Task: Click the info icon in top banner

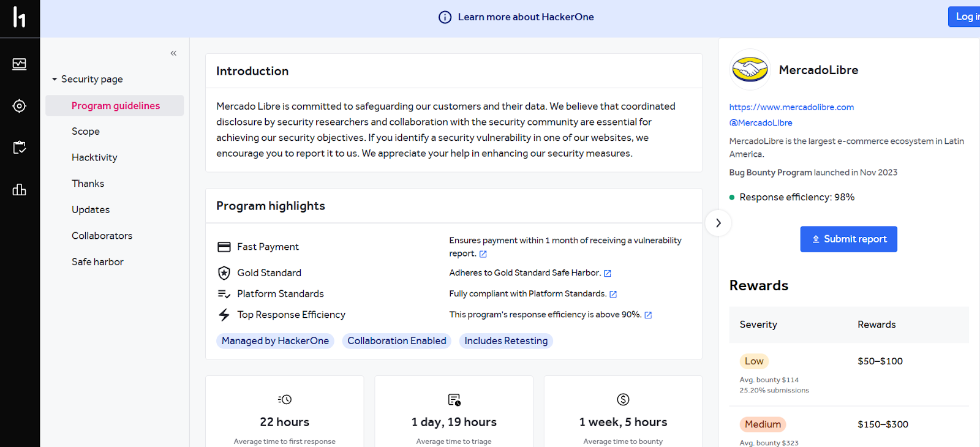Action: pyautogui.click(x=445, y=17)
